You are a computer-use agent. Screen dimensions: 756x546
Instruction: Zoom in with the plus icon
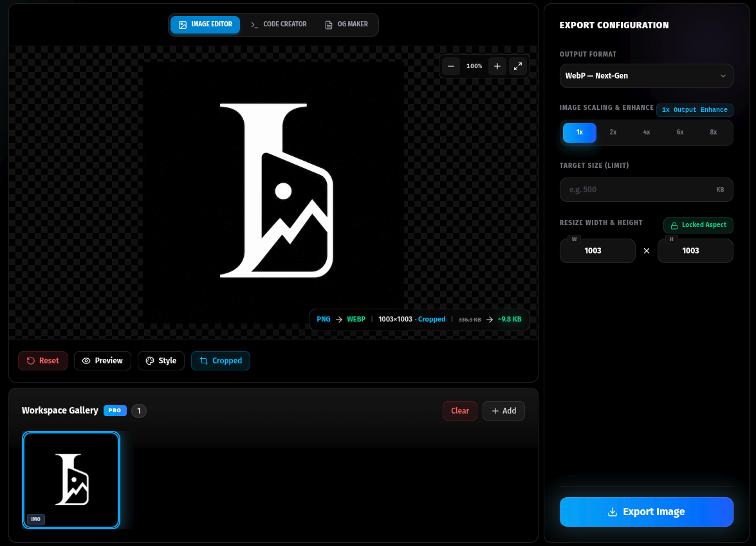(497, 66)
